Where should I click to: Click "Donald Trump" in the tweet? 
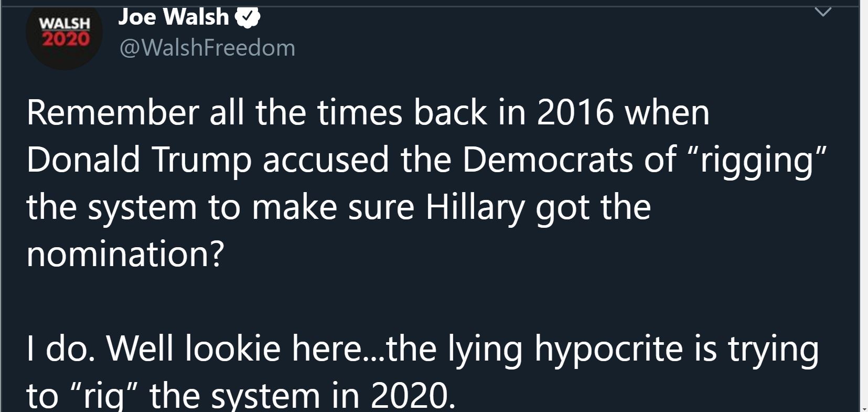[139, 160]
